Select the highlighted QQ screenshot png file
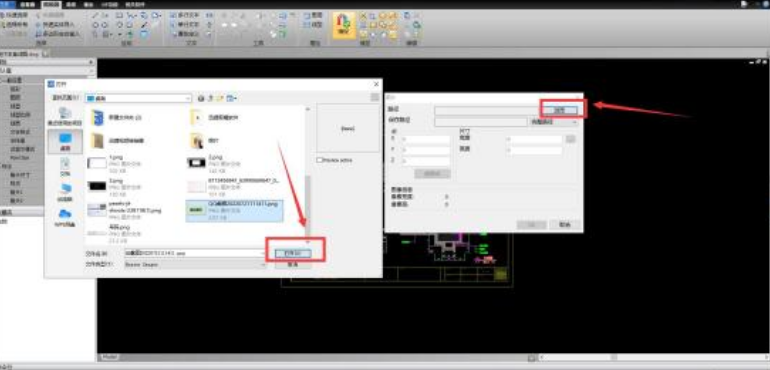Image resolution: width=770 pixels, height=370 pixels. click(235, 210)
